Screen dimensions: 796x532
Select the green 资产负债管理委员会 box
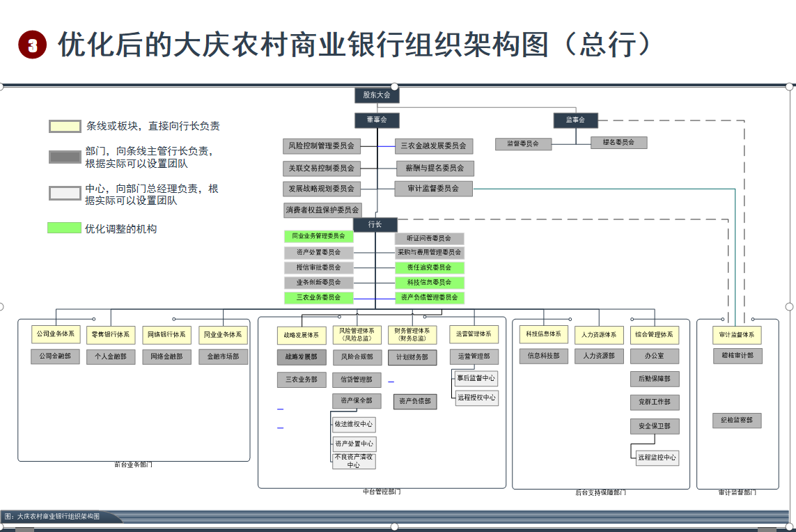click(429, 297)
